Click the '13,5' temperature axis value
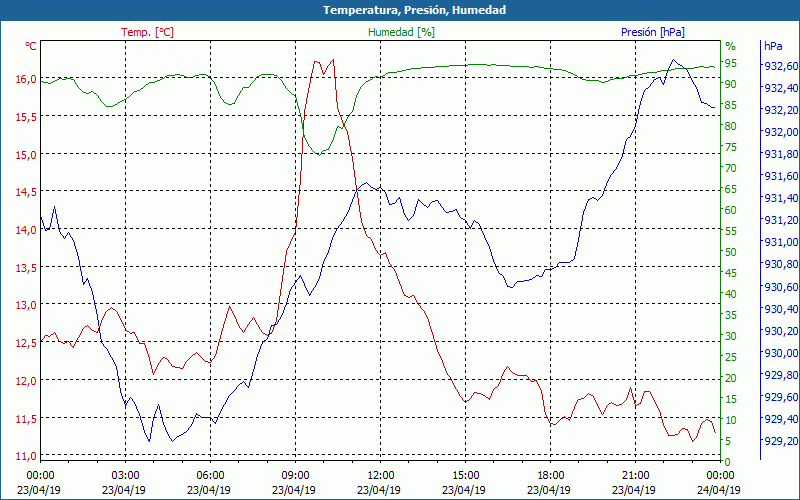800x500 pixels. pyautogui.click(x=26, y=267)
